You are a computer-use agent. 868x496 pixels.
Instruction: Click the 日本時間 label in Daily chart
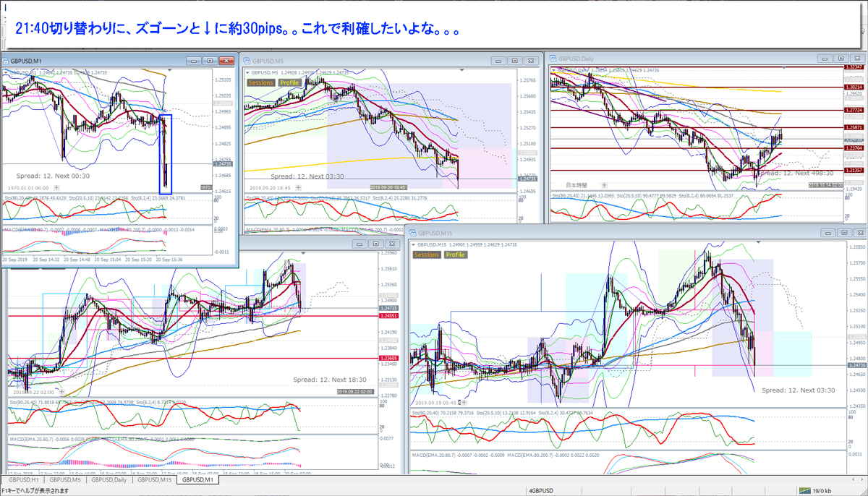(576, 185)
